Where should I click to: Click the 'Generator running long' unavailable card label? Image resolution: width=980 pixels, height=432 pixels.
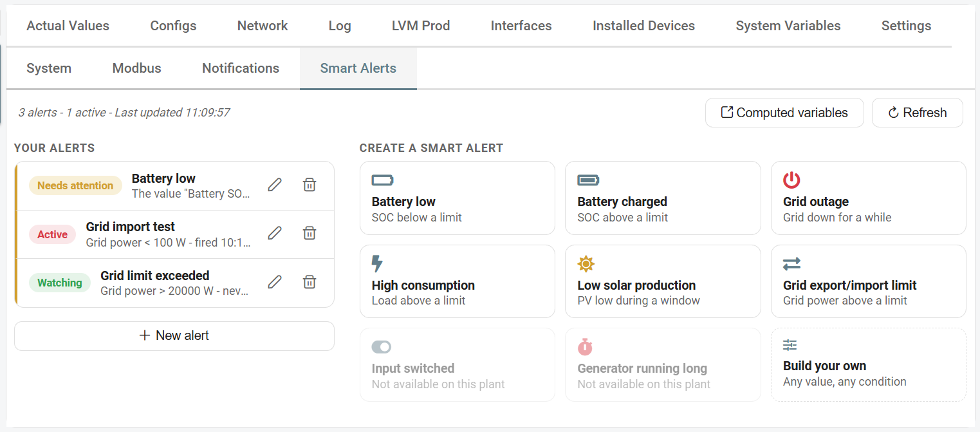[642, 368]
